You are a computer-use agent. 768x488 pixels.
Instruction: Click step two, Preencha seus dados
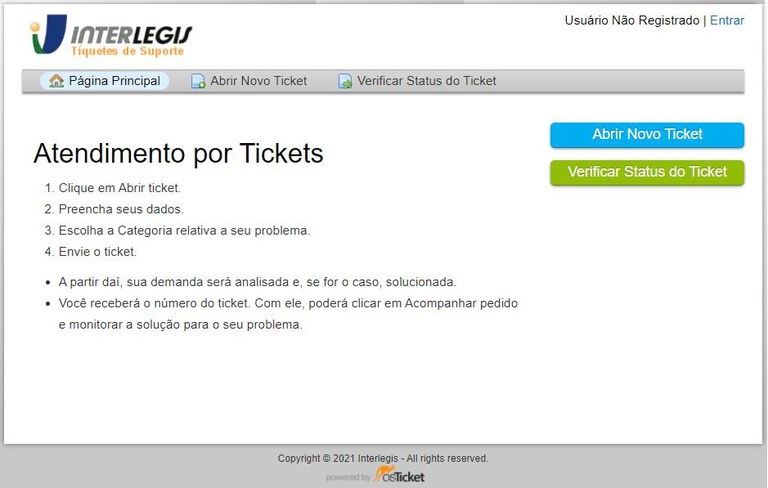(121, 209)
